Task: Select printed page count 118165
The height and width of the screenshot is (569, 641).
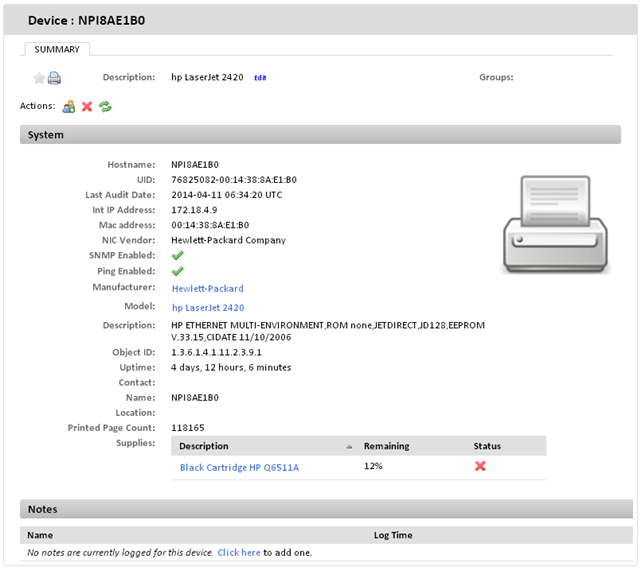Action: (188, 428)
